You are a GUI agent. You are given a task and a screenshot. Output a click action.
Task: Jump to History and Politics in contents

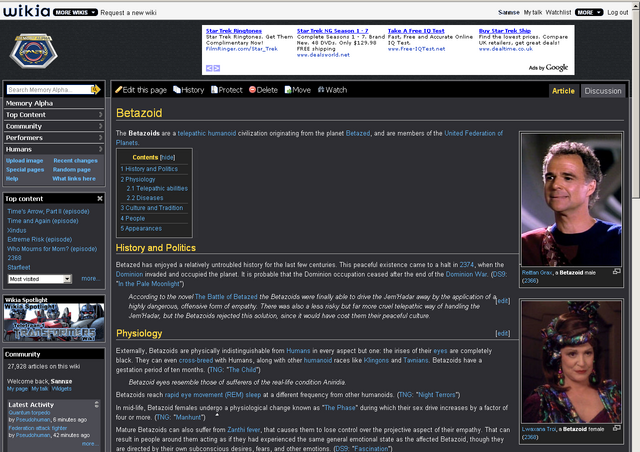tap(149, 169)
